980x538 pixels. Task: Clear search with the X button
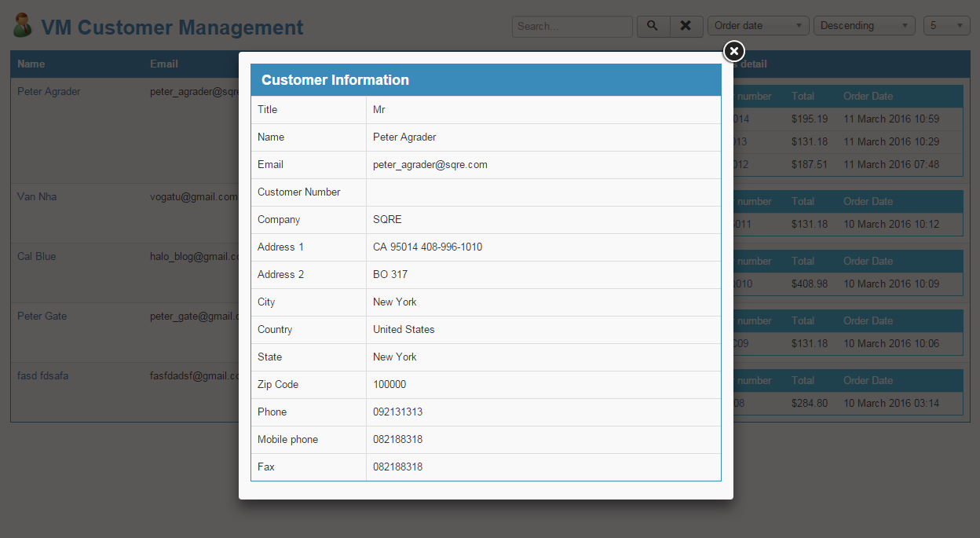[686, 26]
